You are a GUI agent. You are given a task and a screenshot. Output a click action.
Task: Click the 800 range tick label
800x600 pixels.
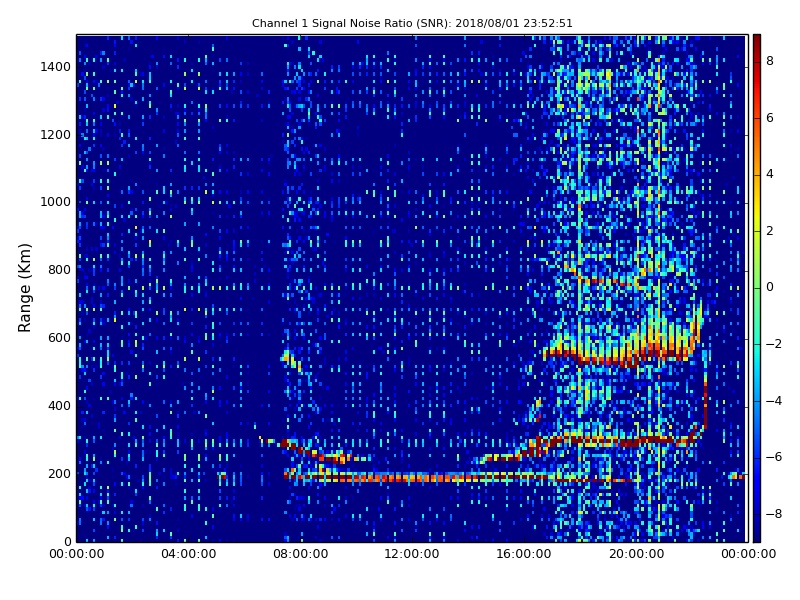(60, 270)
